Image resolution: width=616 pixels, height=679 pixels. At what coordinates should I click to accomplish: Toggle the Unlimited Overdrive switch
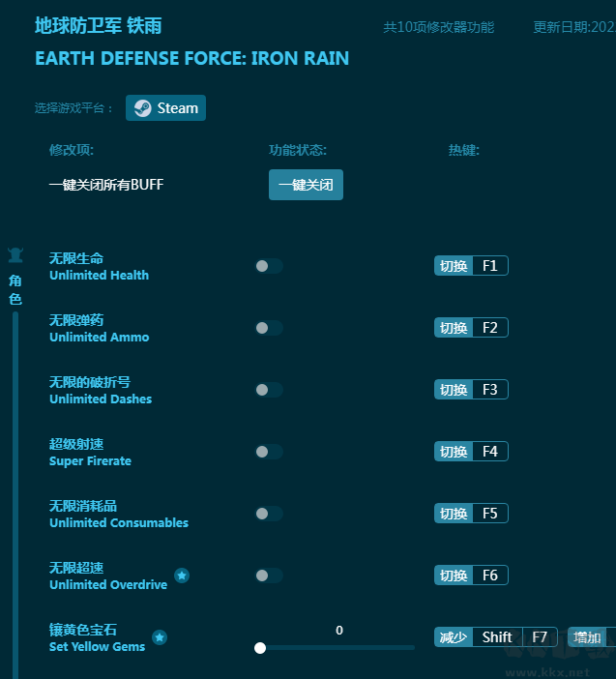(269, 576)
